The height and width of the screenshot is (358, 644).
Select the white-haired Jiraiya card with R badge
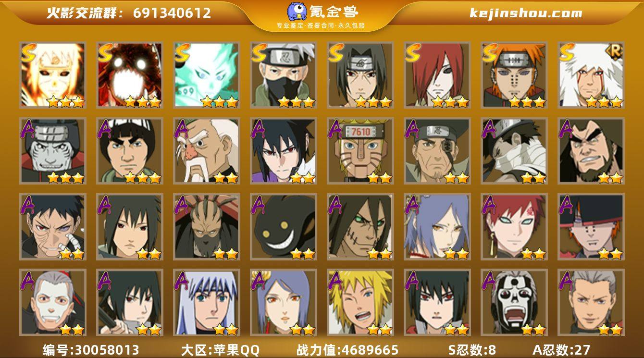591,75
